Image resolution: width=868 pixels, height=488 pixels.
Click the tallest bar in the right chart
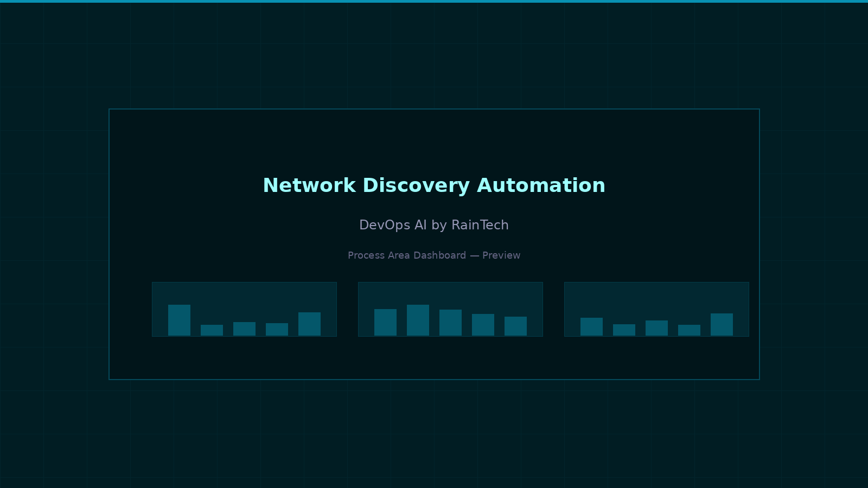click(722, 324)
